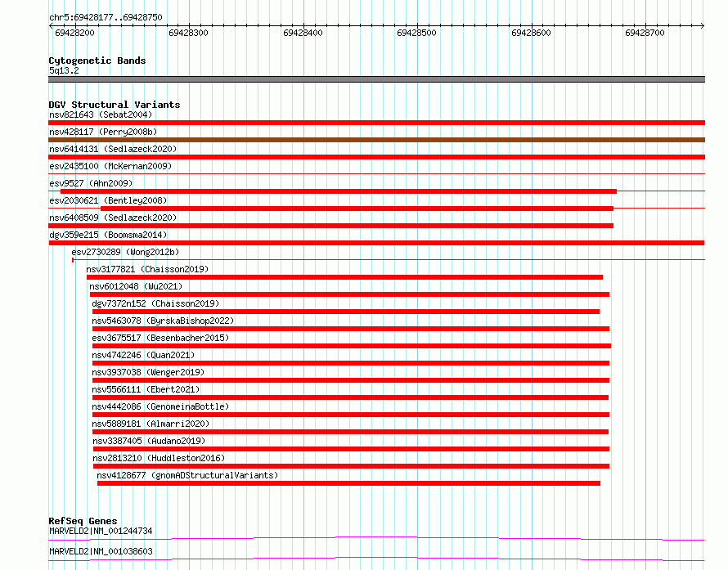Click dgv359e215 (Boomsma2014) label

[108, 235]
